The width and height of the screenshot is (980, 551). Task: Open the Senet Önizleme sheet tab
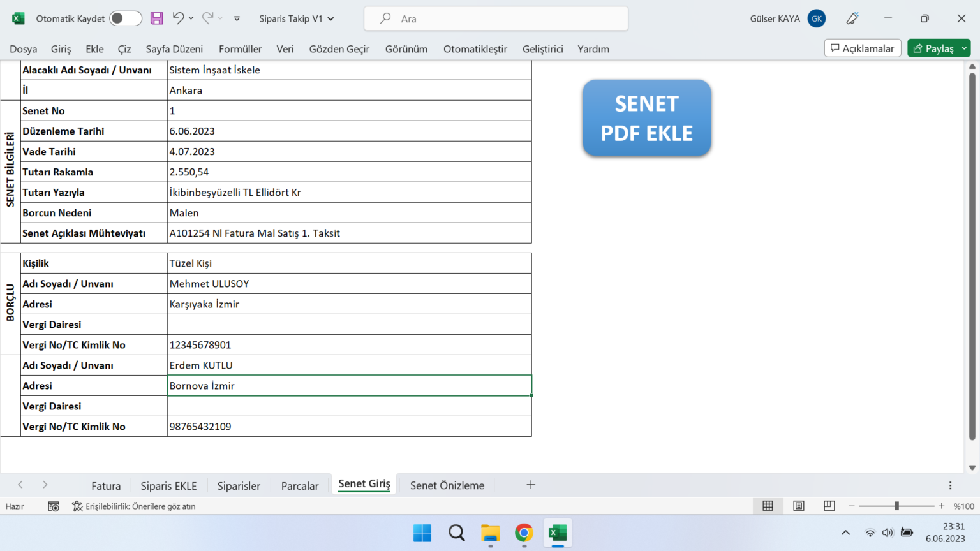point(446,485)
